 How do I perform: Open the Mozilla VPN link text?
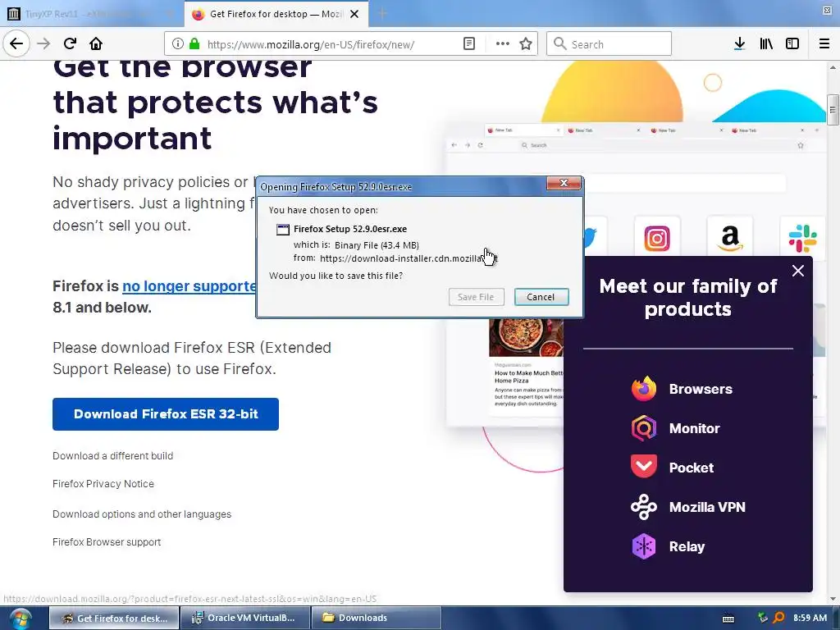point(707,507)
